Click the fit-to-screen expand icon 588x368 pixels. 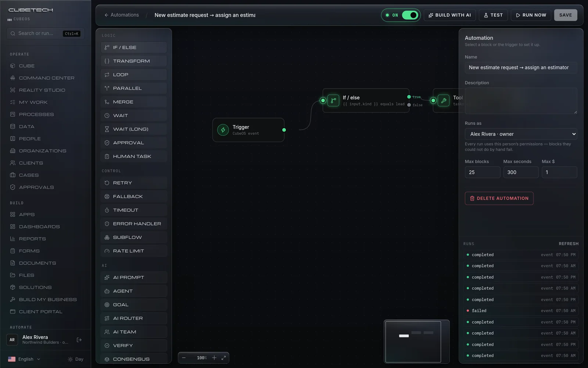coord(223,358)
